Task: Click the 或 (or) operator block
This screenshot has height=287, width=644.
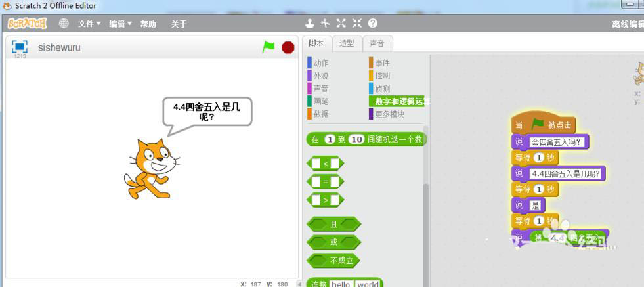Action: click(334, 242)
